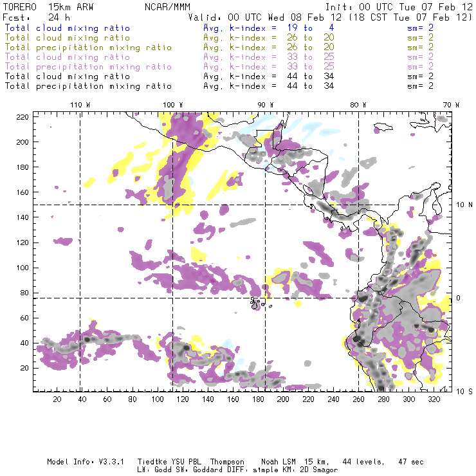Click the "80 W" longitude label
The image size is (476, 476).
click(358, 105)
